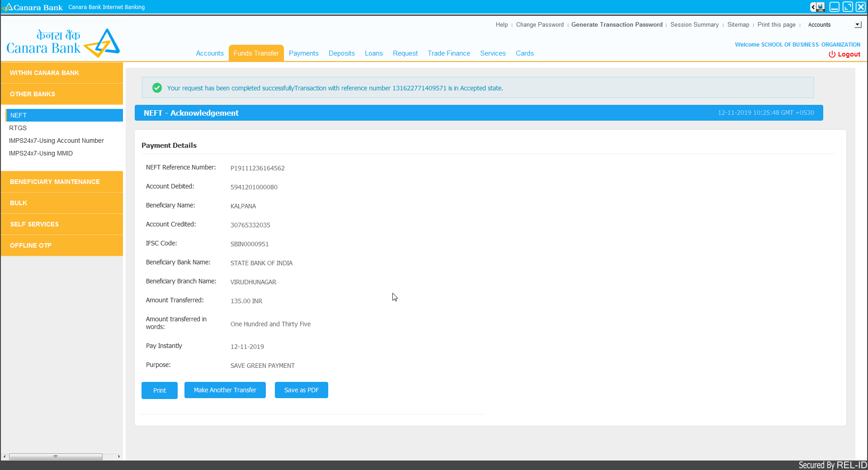Expand Within Canara Bank section
868x470 pixels.
62,73
